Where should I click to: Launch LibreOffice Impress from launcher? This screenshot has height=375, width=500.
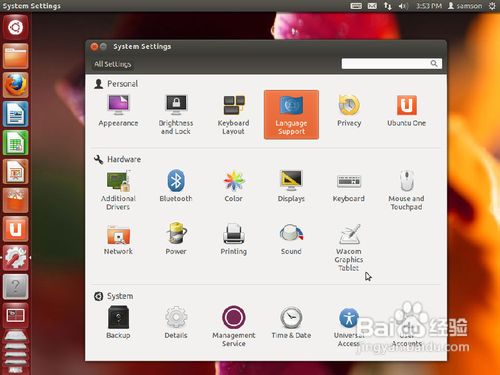click(15, 171)
